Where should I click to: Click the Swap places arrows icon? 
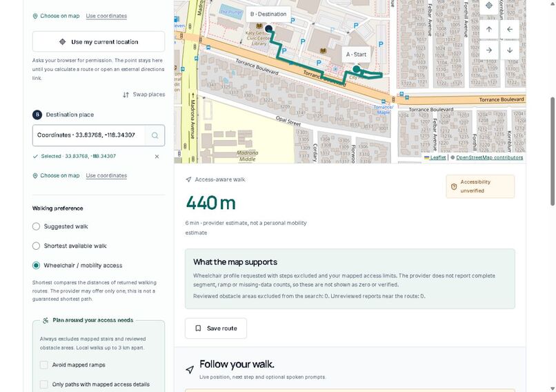(x=126, y=95)
